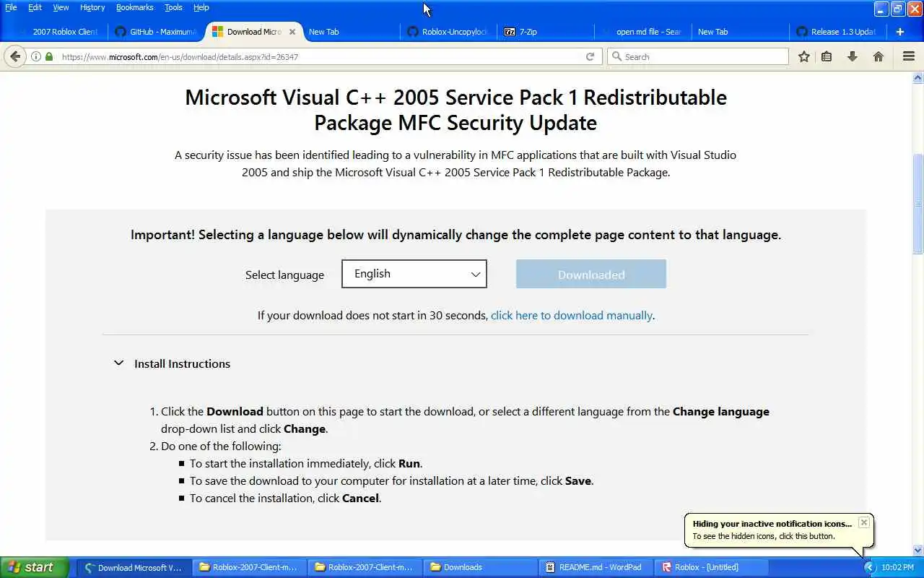Click the Downloaded button
Image resolution: width=924 pixels, height=578 pixels.
pyautogui.click(x=591, y=275)
